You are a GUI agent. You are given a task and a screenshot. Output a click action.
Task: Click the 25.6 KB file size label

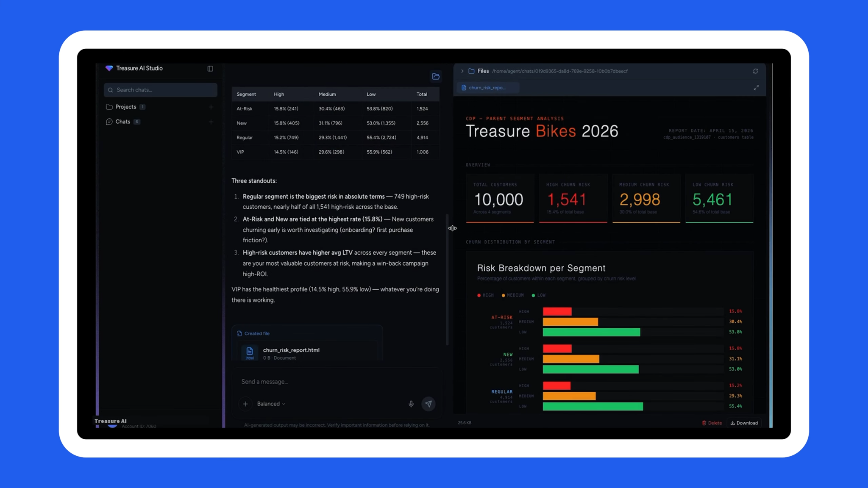pos(465,423)
